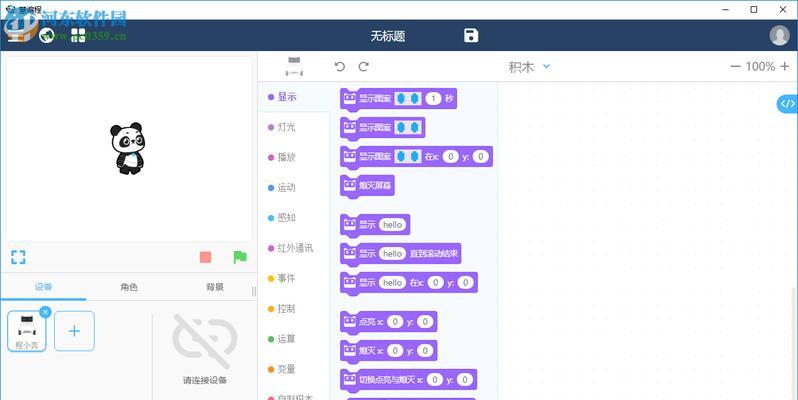Click the seconds value 1 in first block
The image size is (798, 400).
click(x=433, y=98)
